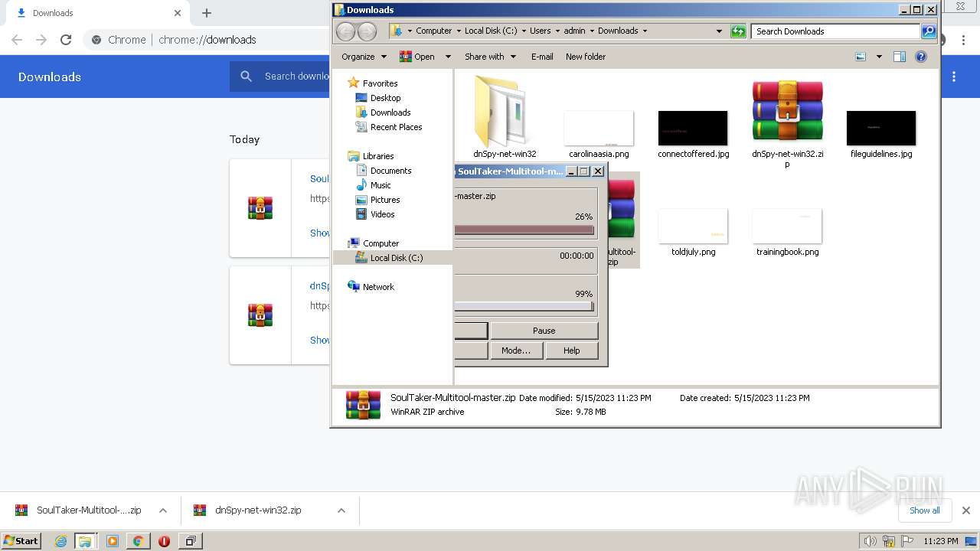980x551 pixels.
Task: Focus the Search Downloads field
Action: pyautogui.click(x=836, y=31)
